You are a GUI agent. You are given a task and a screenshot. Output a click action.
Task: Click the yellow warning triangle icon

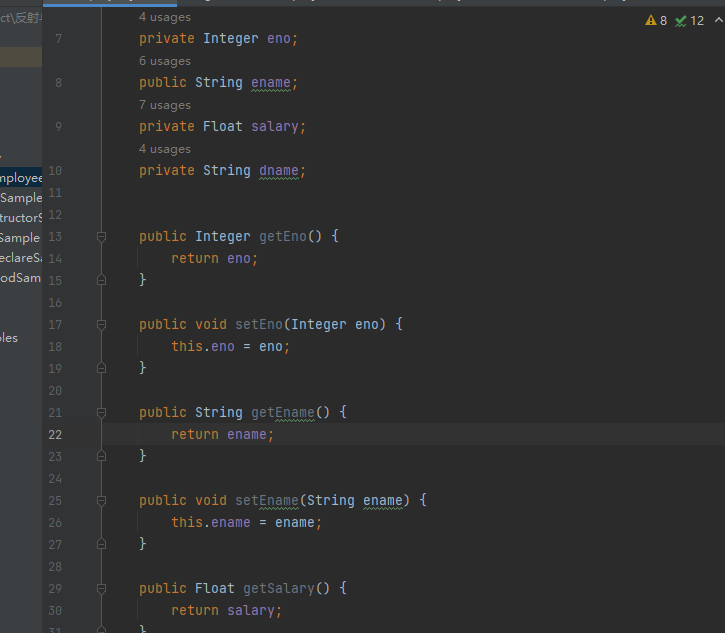pos(651,20)
